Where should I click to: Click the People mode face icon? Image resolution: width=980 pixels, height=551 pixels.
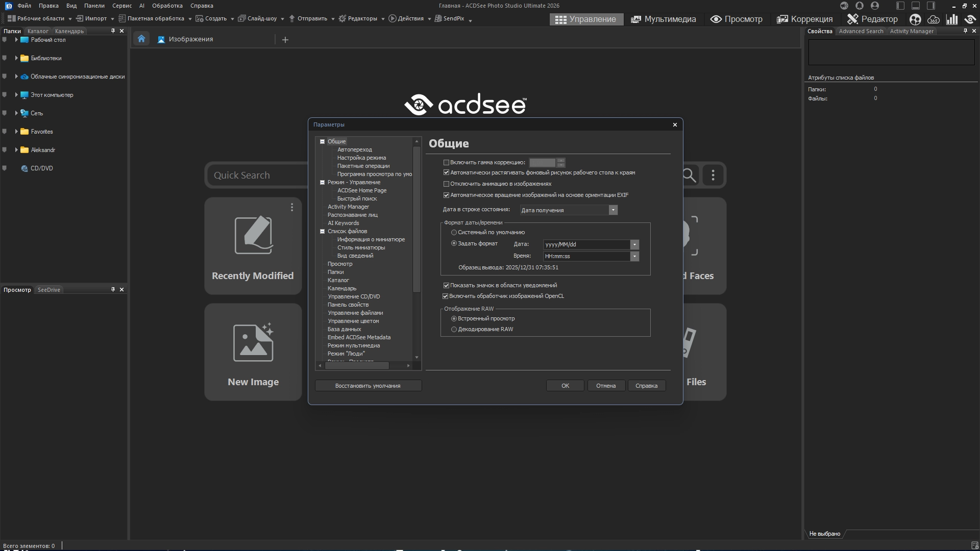915,19
